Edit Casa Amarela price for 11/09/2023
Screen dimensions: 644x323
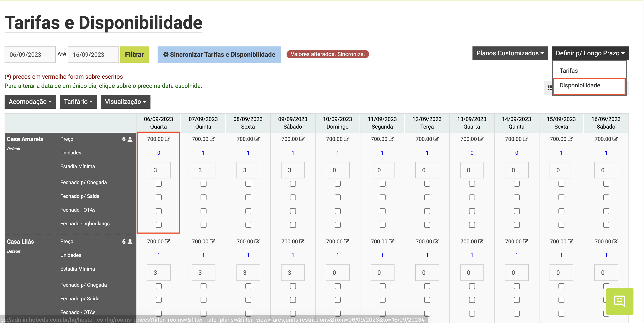point(391,139)
